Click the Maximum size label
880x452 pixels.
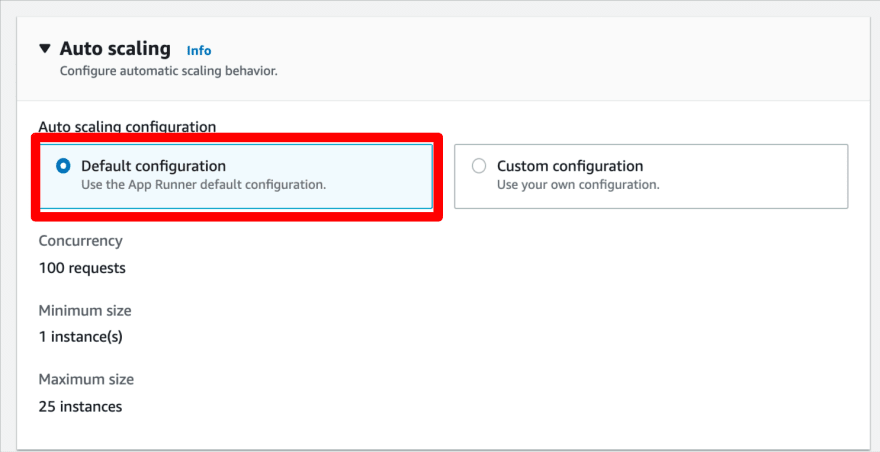coord(86,380)
